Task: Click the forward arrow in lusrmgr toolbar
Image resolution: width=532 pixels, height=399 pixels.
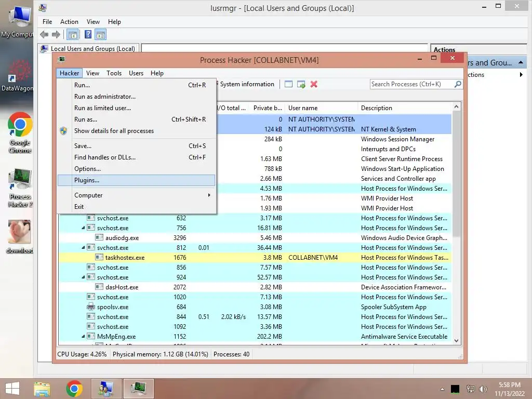Action: coord(56,34)
